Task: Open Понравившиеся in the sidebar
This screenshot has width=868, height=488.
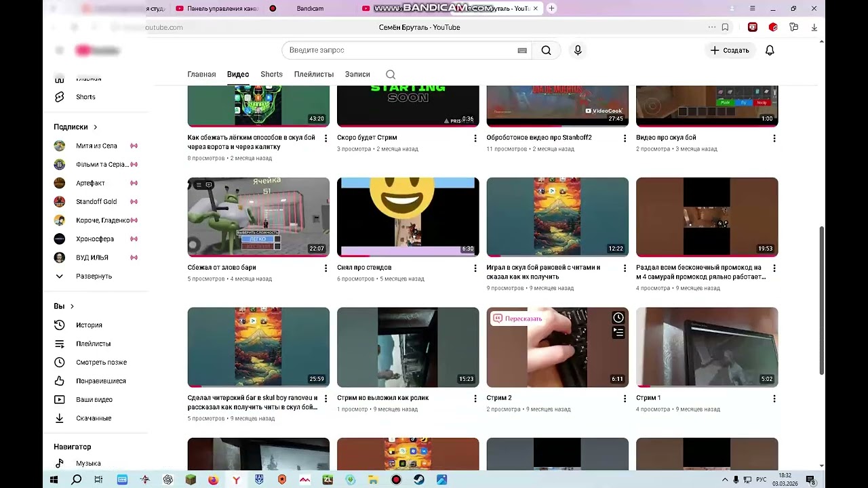Action: (100, 381)
